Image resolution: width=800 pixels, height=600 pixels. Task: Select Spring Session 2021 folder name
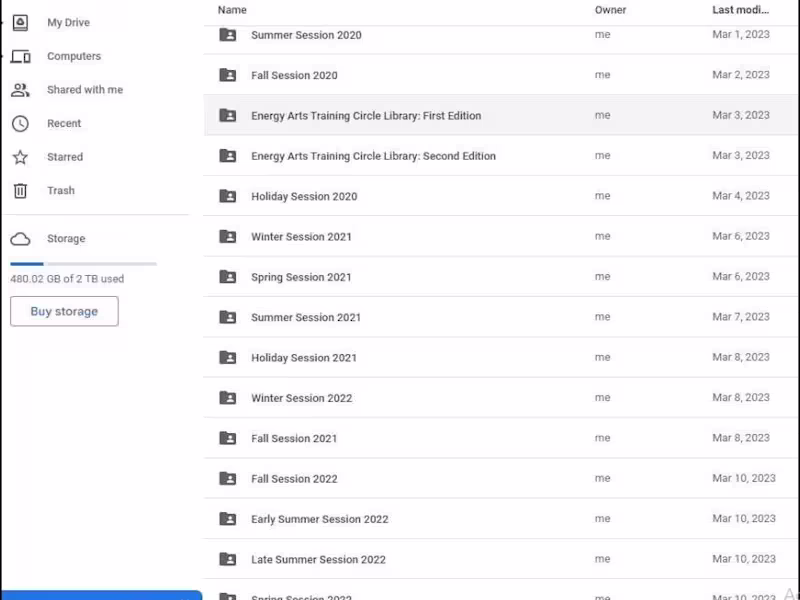pos(301,277)
